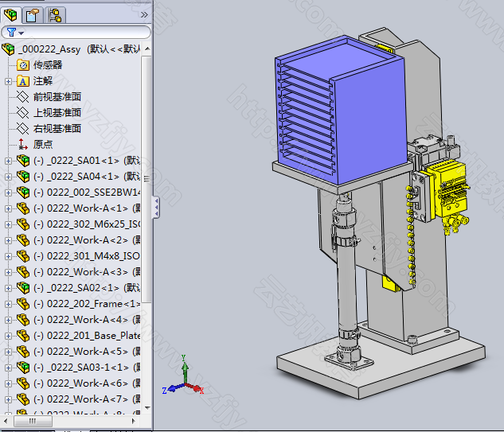The image size is (504, 432).
Task: Collapse the feature tree panel handle
Action: pos(156,207)
